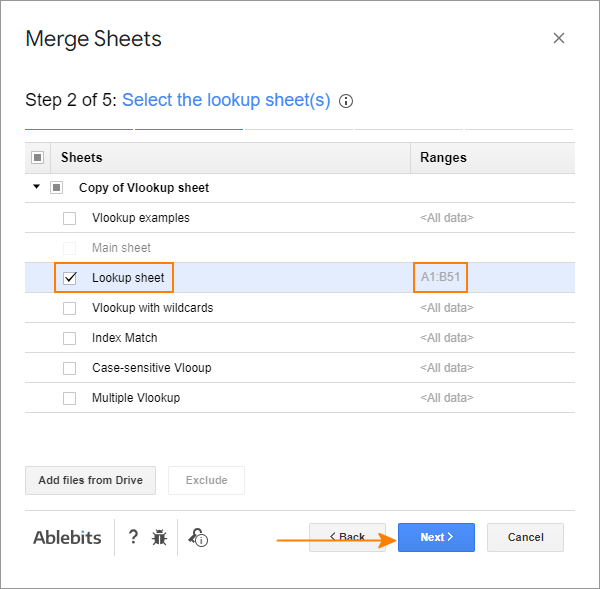Go to the previous step with Back
This screenshot has width=600, height=589.
[x=347, y=537]
